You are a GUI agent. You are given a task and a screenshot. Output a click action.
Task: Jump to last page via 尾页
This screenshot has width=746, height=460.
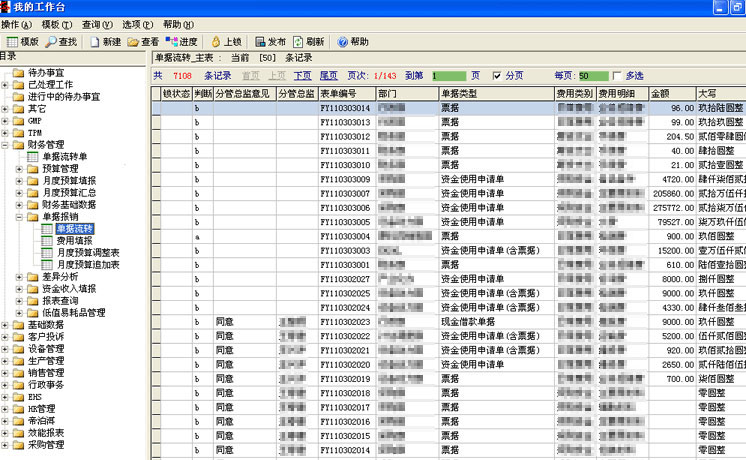(x=328, y=75)
